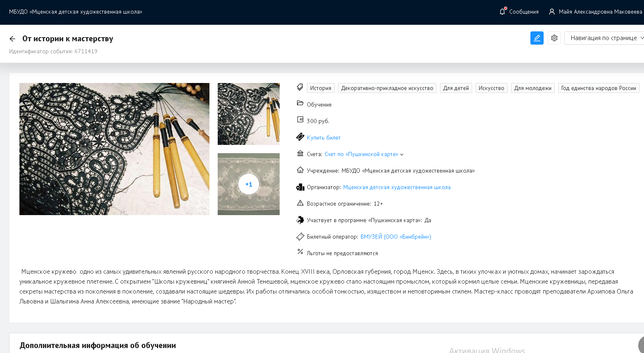Click the blue pencil edit button
Viewport: 644px width, 353px height.
point(537,38)
